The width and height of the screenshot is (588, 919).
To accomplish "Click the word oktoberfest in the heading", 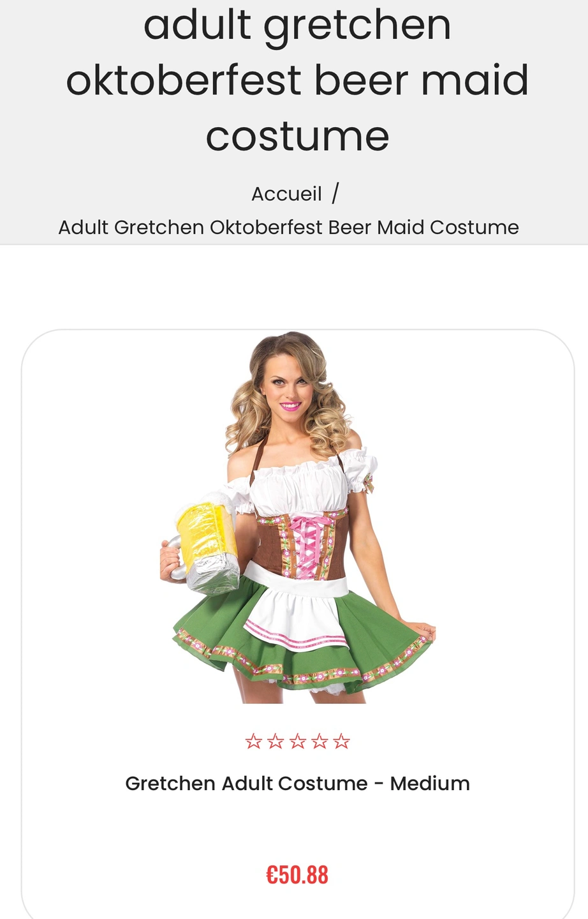I will coord(184,80).
